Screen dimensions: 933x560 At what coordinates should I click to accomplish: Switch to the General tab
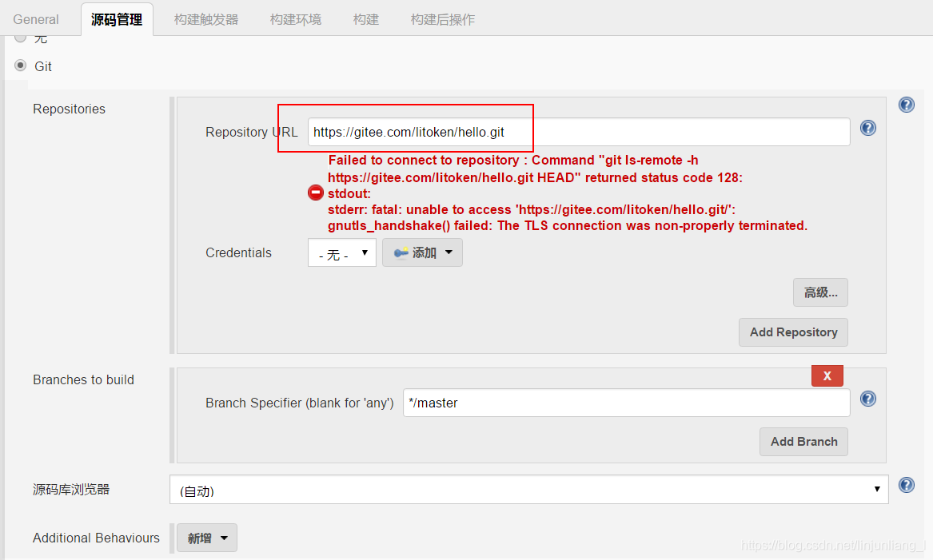coord(36,20)
